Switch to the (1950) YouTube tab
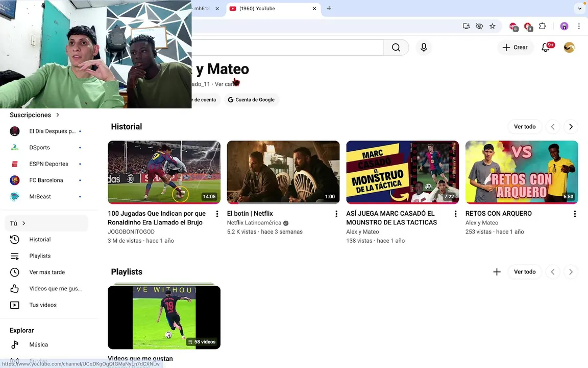This screenshot has height=368, width=588. click(273, 9)
